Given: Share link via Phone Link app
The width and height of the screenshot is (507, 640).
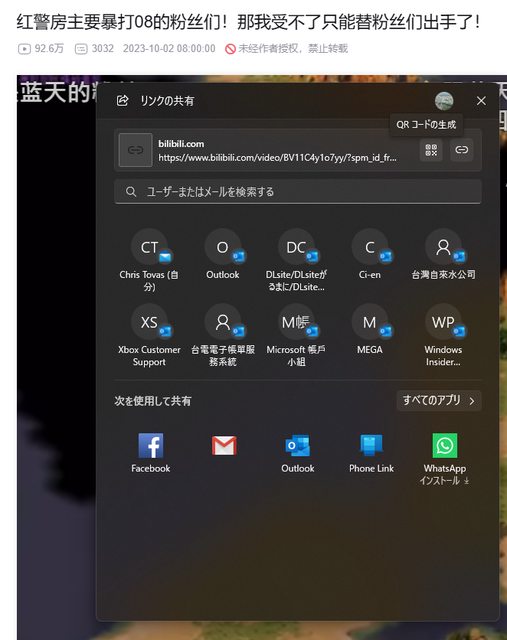Looking at the screenshot, I should (371, 453).
